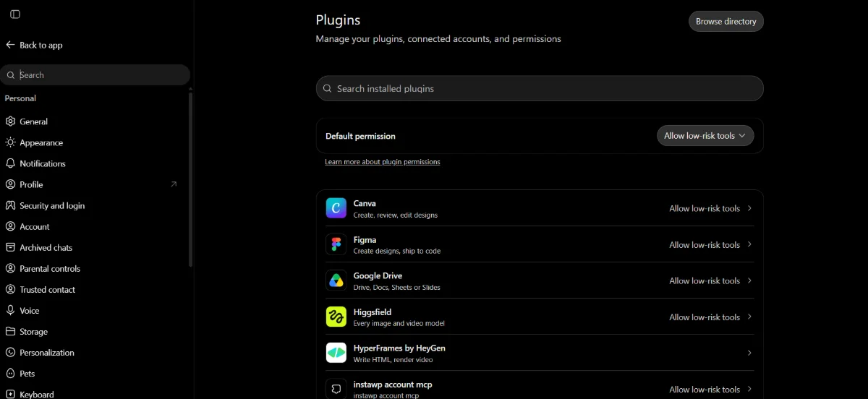Click the Higgsfield plugin logo
868x399 pixels.
tap(336, 317)
